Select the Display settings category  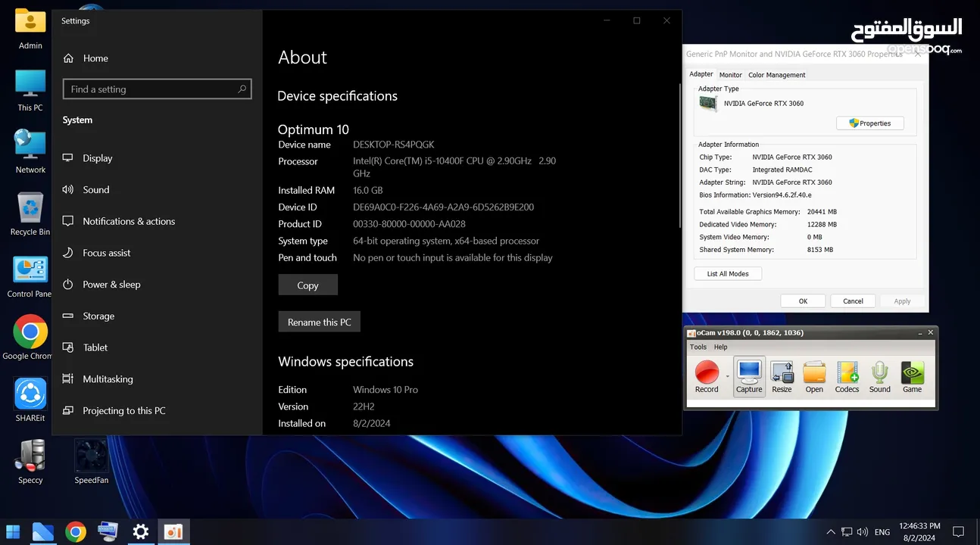coord(158,158)
